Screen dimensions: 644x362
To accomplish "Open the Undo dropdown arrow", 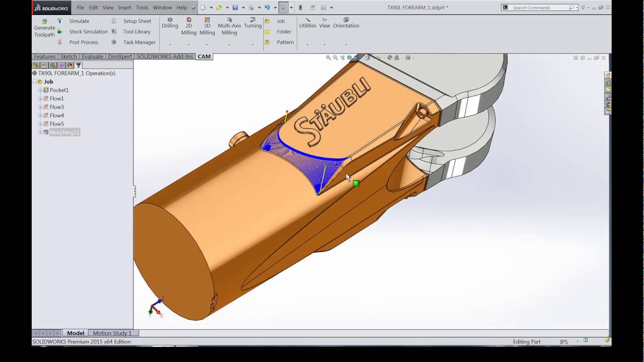I will pos(275,8).
